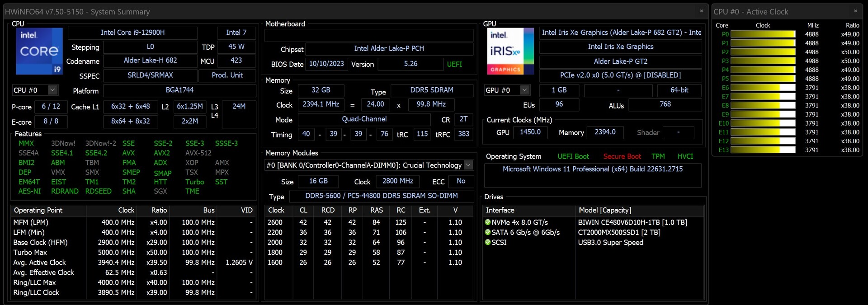Click the BIOS date 10/10/2023 field

click(326, 64)
